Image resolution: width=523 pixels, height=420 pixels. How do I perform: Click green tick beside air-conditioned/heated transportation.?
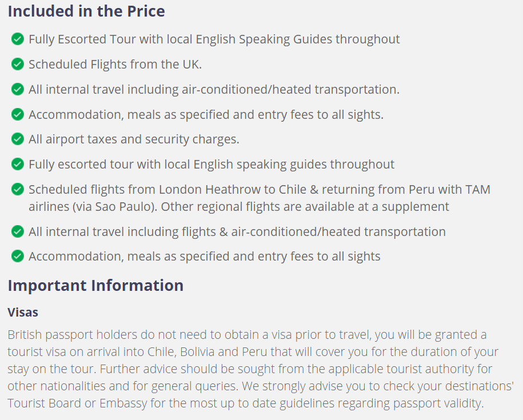pyautogui.click(x=17, y=89)
